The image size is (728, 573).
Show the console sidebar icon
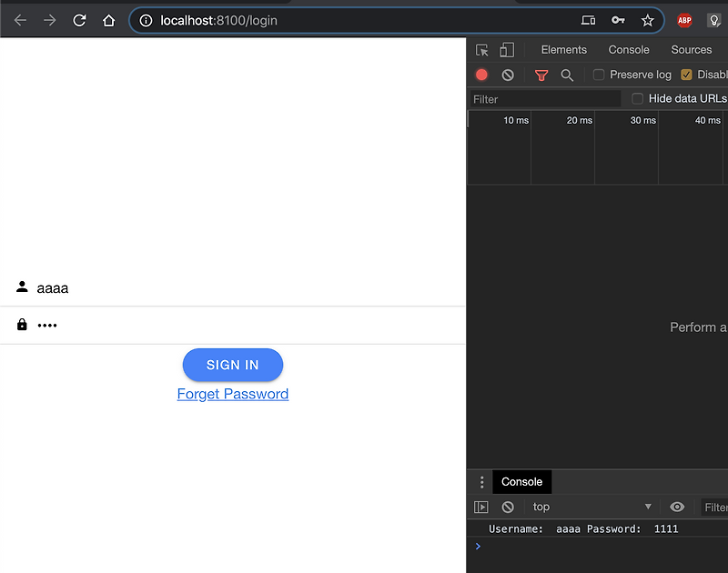[x=481, y=507]
